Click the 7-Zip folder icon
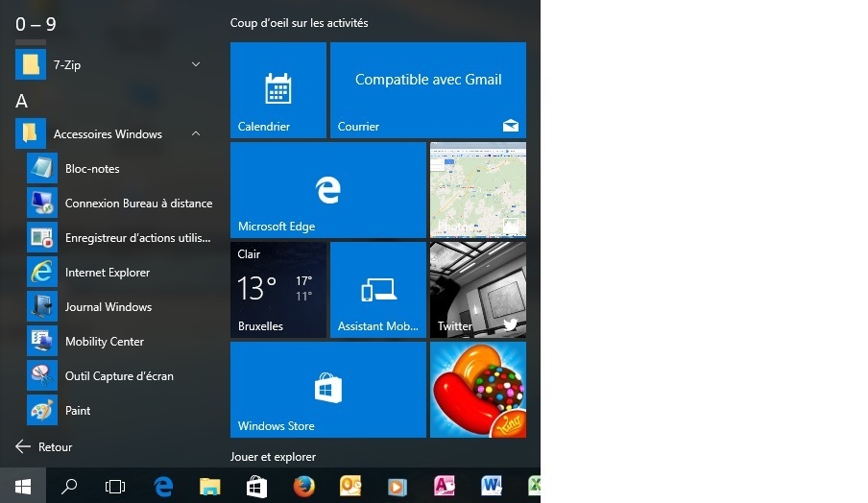 tap(31, 64)
